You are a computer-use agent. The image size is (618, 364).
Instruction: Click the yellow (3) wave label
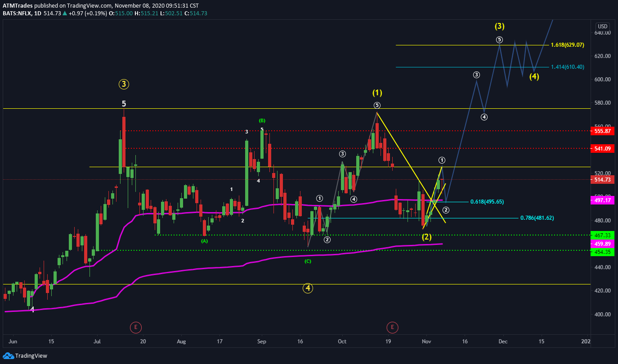click(499, 26)
